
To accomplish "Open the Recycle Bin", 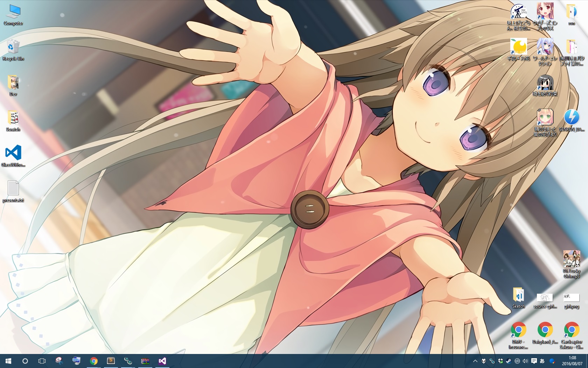I will point(13,50).
